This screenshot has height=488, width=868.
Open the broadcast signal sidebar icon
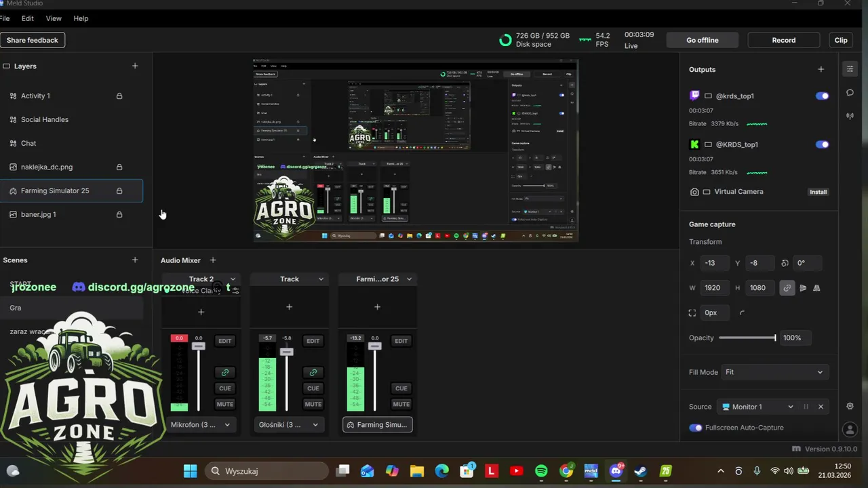coord(850,116)
